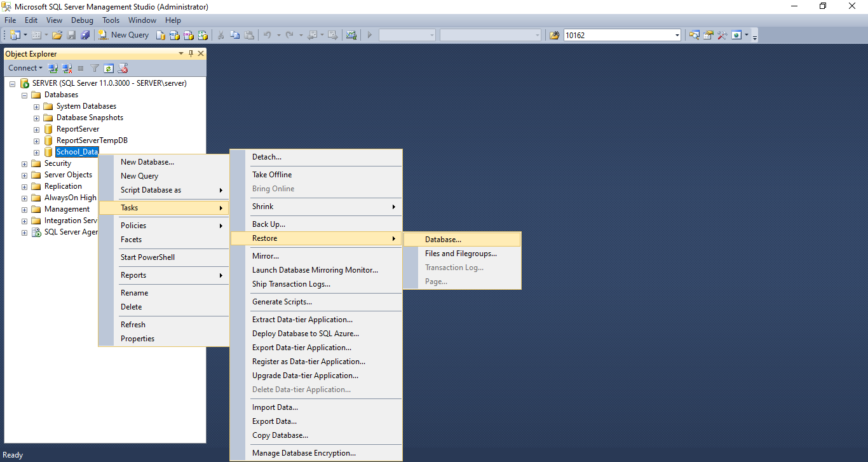Expand the ReportServer database node

(x=36, y=129)
